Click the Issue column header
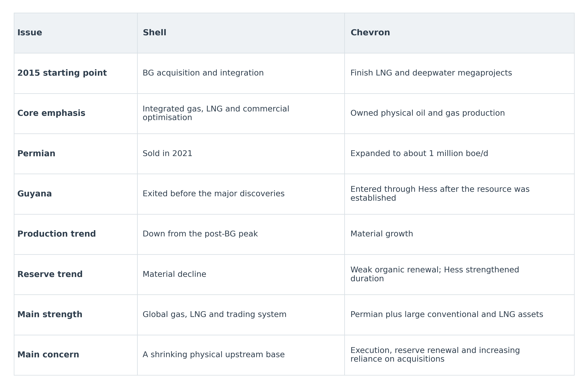The width and height of the screenshot is (588, 388). [x=76, y=33]
